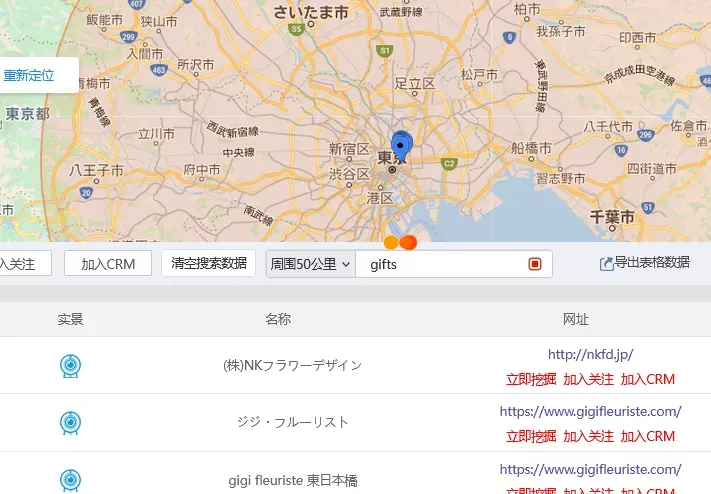This screenshot has height=494, width=711.
Task: Click the 导出表格数据 link
Action: tap(652, 262)
